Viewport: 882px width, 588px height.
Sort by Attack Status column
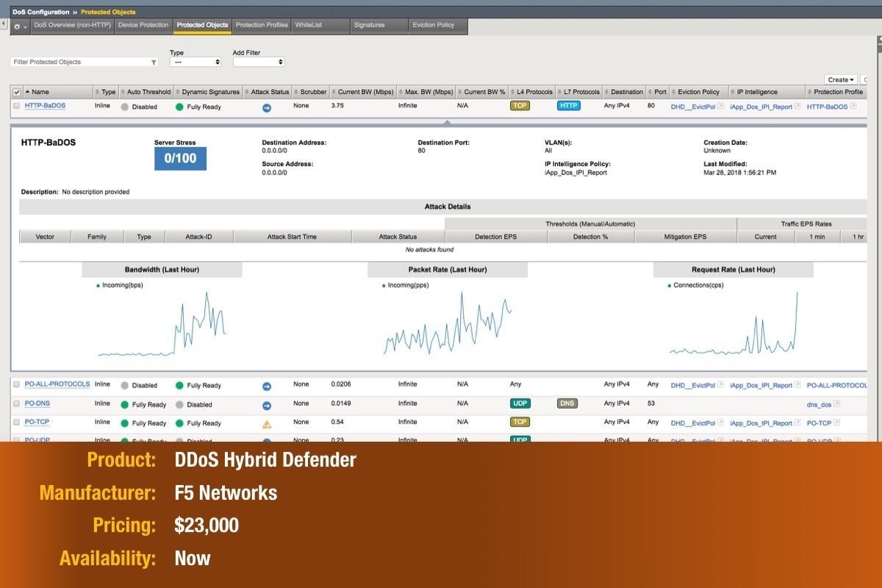[x=267, y=92]
